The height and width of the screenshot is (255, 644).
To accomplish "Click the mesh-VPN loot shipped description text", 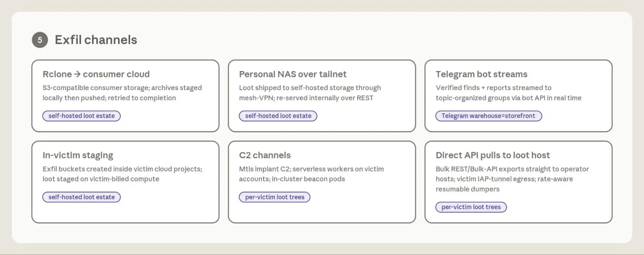I will (310, 93).
